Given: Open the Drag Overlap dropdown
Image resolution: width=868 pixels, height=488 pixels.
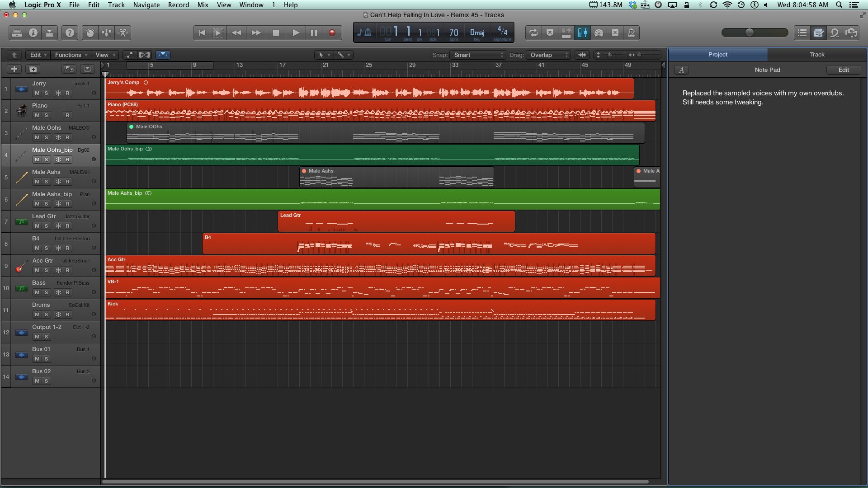Looking at the screenshot, I should coord(548,55).
